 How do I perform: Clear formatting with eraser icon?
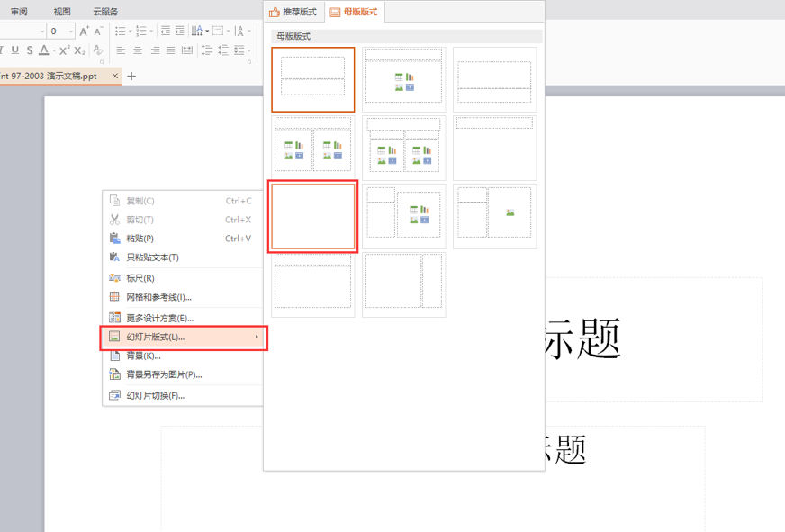pyautogui.click(x=98, y=50)
